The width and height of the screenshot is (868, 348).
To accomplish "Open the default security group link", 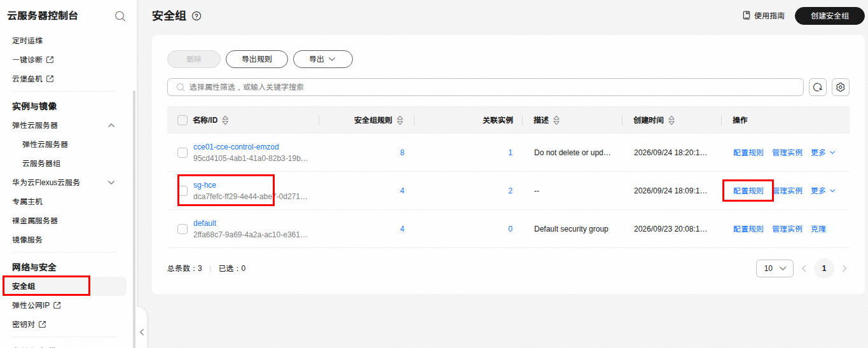I will point(205,223).
